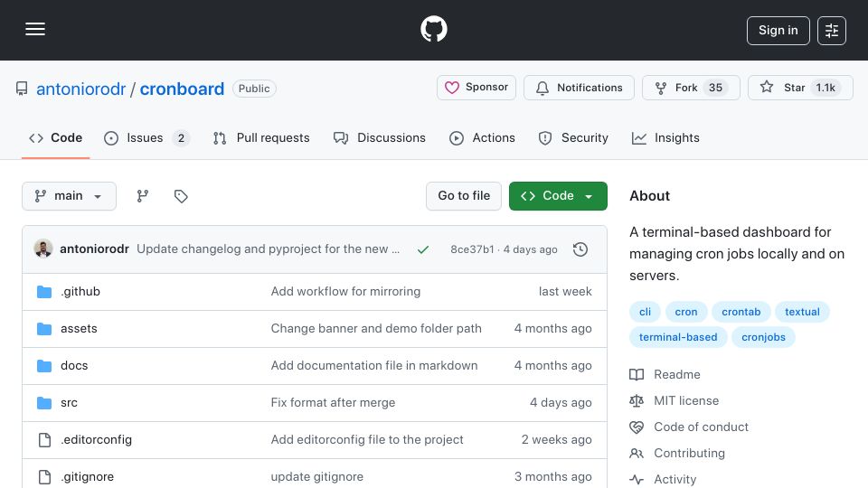The width and height of the screenshot is (868, 488).
Task: Click the src folder icon
Action: pos(44,403)
